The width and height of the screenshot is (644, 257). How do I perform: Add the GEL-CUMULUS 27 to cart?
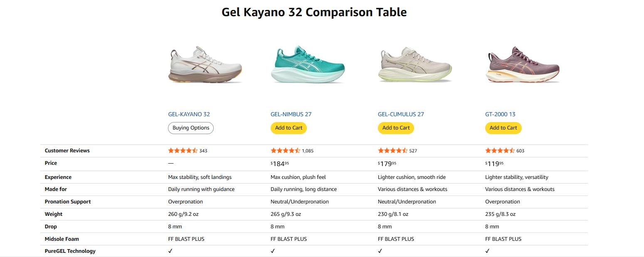pyautogui.click(x=396, y=128)
